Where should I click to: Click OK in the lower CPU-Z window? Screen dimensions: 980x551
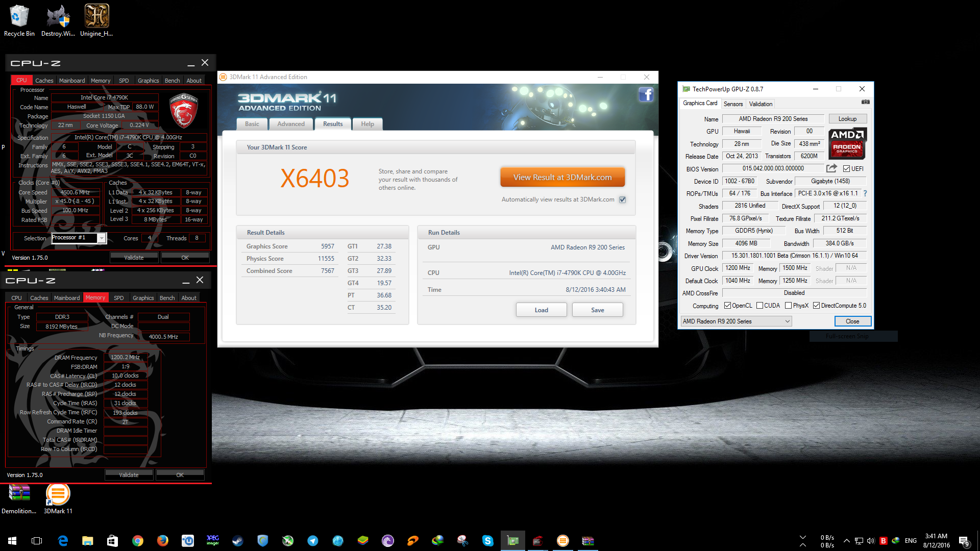tap(180, 475)
